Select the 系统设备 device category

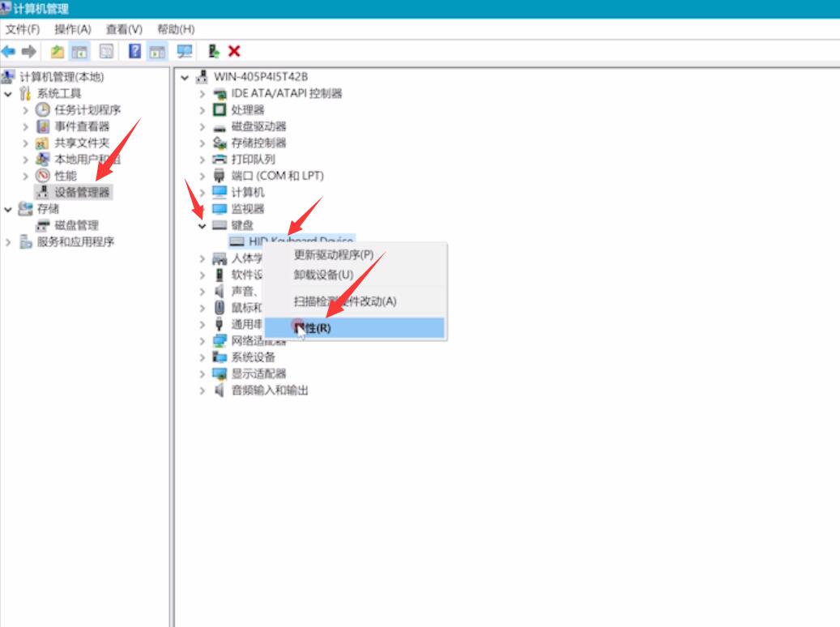tap(254, 357)
